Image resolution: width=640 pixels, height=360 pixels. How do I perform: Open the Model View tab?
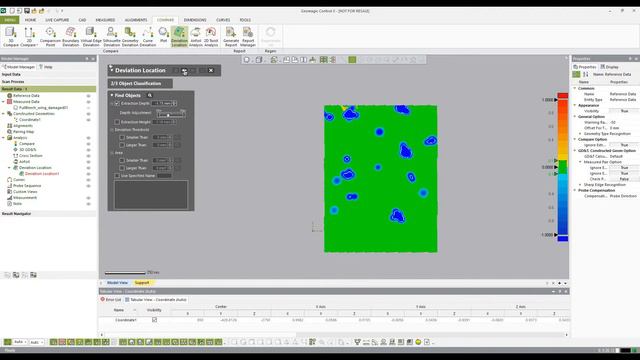pos(117,282)
